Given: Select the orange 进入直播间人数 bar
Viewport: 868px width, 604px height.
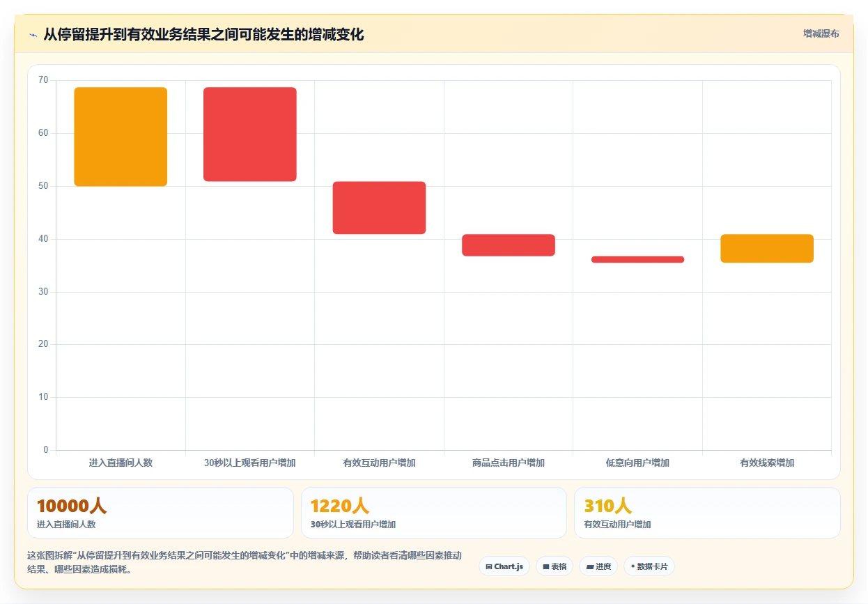Looking at the screenshot, I should pyautogui.click(x=121, y=137).
